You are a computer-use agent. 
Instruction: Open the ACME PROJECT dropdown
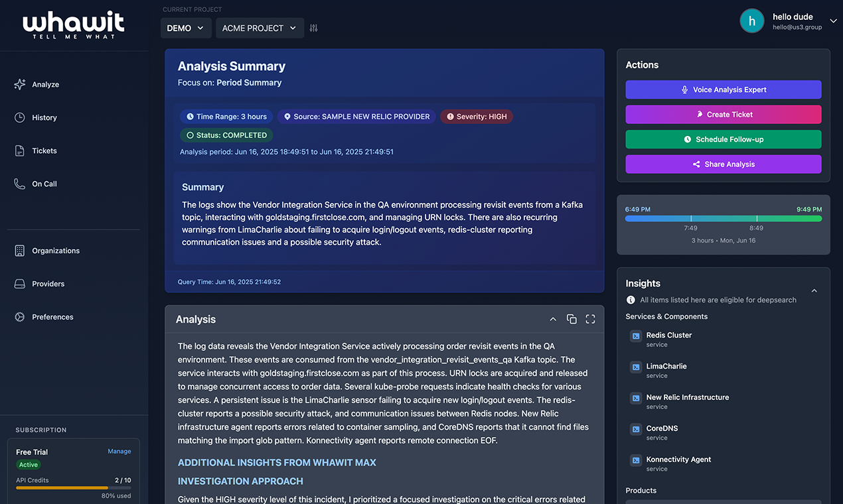[x=260, y=28]
